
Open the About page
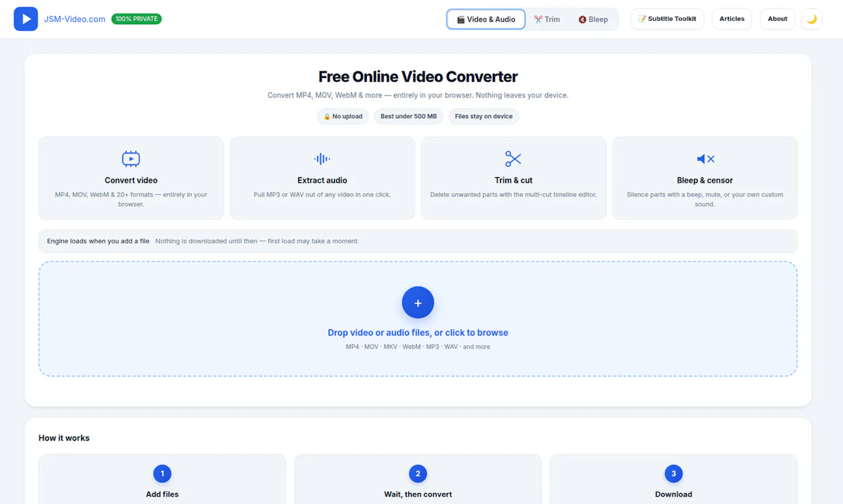(777, 19)
